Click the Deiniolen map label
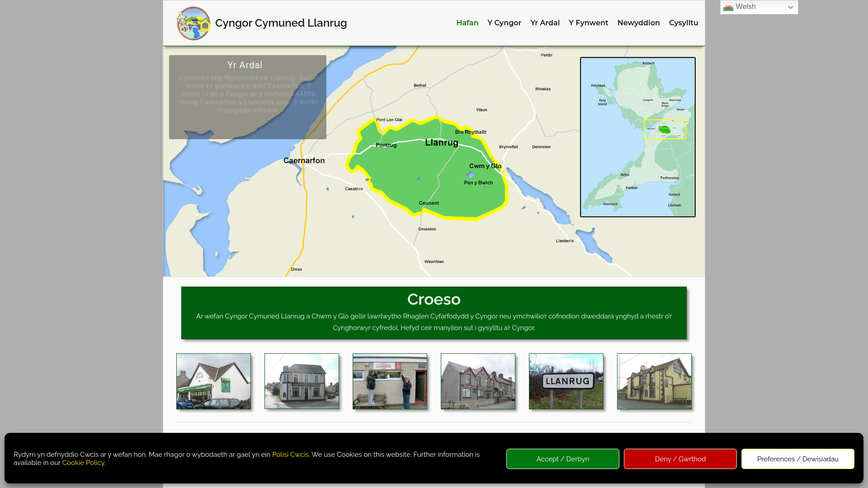 point(541,147)
